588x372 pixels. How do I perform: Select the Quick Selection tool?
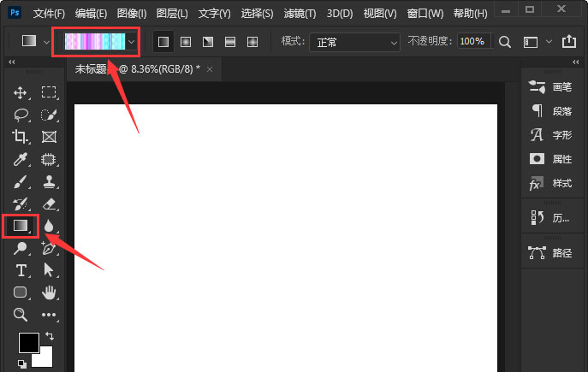click(x=49, y=115)
